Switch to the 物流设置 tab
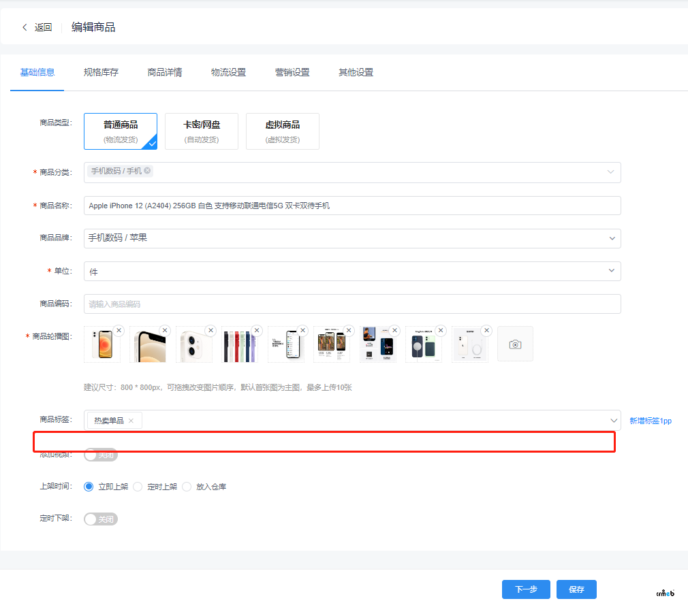688x616 pixels. pos(228,72)
